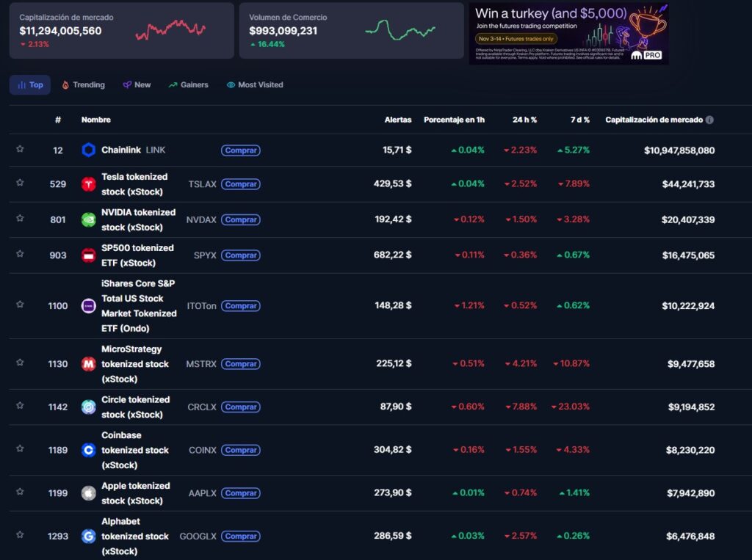Open the Coinbase tokenized stock logo

(x=88, y=450)
